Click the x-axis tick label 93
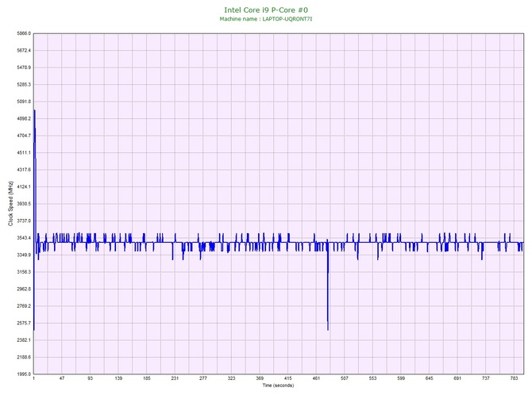Viewport: 532px width, 399px height. pyautogui.click(x=90, y=378)
